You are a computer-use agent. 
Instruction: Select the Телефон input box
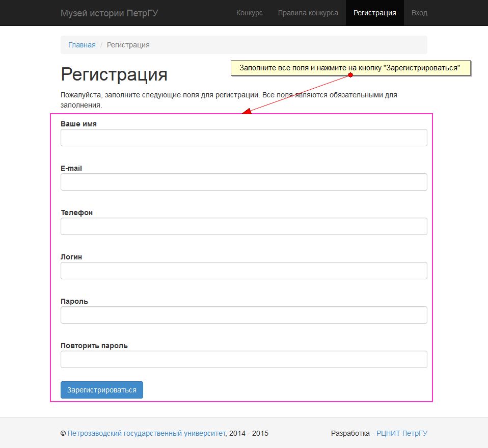pyautogui.click(x=243, y=226)
